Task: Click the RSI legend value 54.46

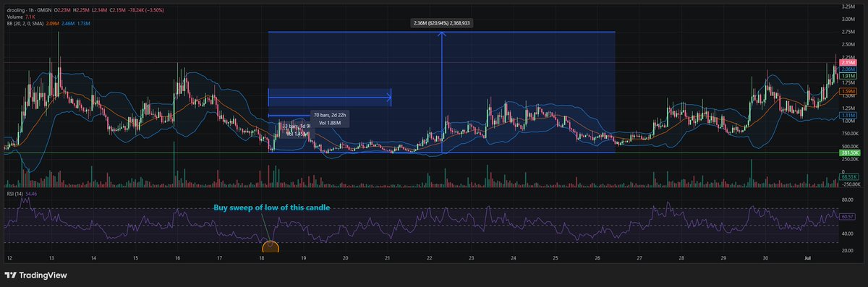Action: pyautogui.click(x=32, y=194)
